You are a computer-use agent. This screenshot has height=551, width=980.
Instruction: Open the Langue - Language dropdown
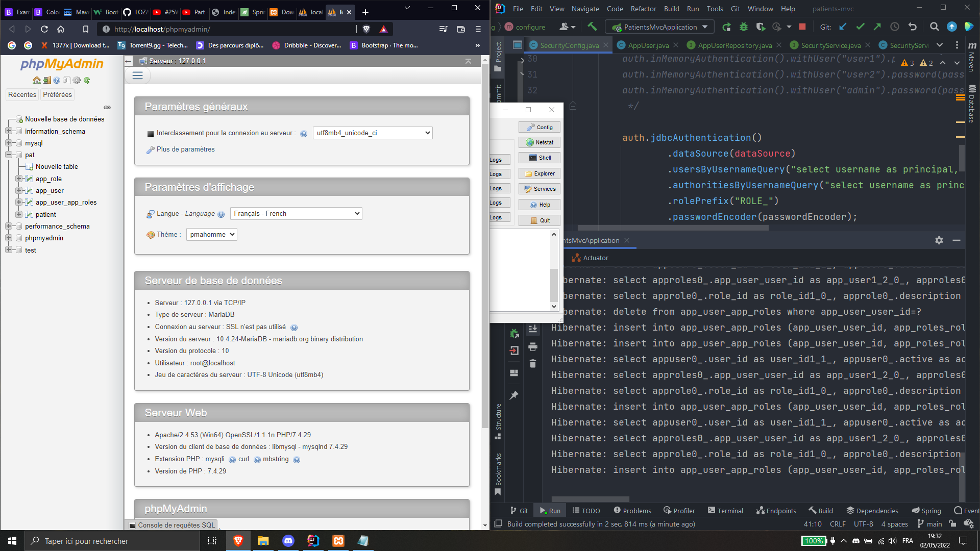tap(296, 213)
